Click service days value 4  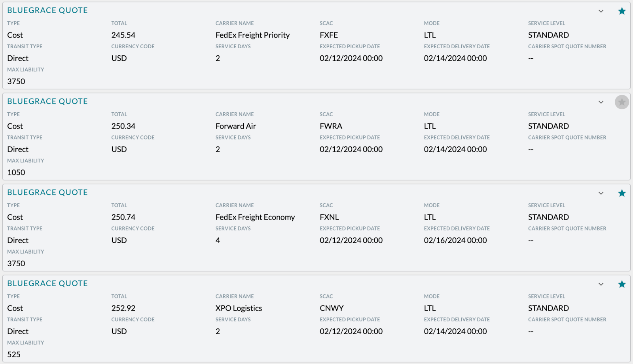click(218, 240)
